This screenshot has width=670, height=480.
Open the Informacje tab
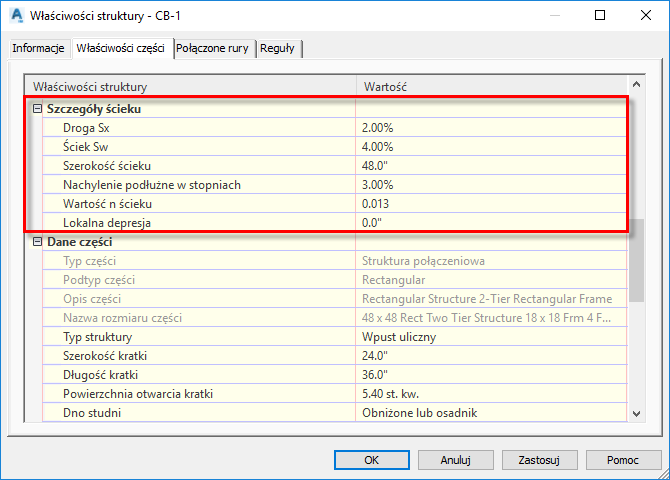pyautogui.click(x=38, y=48)
